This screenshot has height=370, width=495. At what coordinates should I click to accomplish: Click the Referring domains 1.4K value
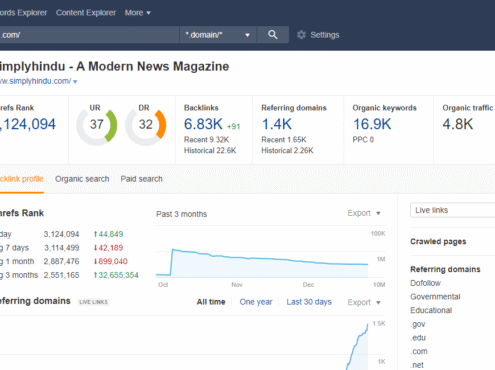(276, 124)
